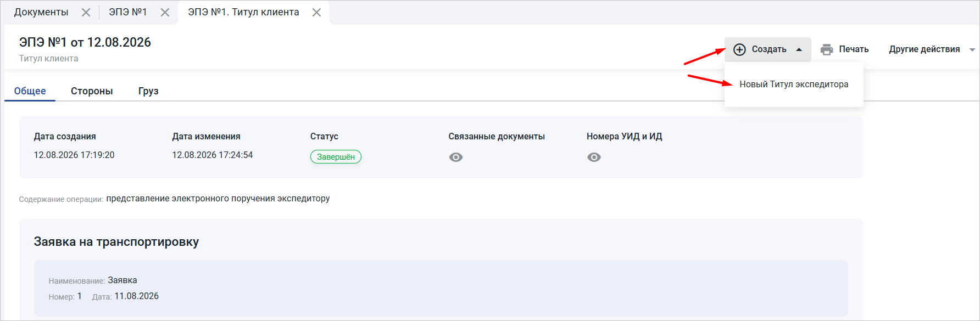The height and width of the screenshot is (321, 980).
Task: Switch to the Груз tab
Action: point(148,91)
